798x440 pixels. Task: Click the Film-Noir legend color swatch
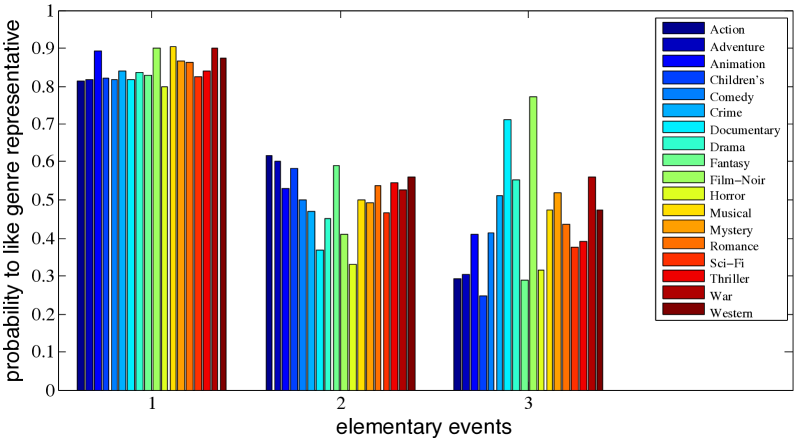[683, 179]
